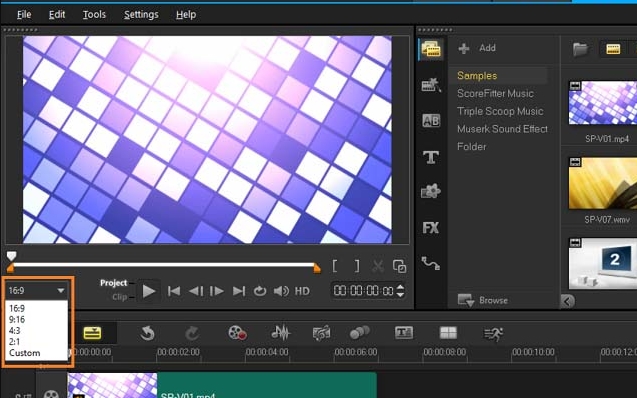Select the number 2 monitor thumbnail

click(603, 264)
